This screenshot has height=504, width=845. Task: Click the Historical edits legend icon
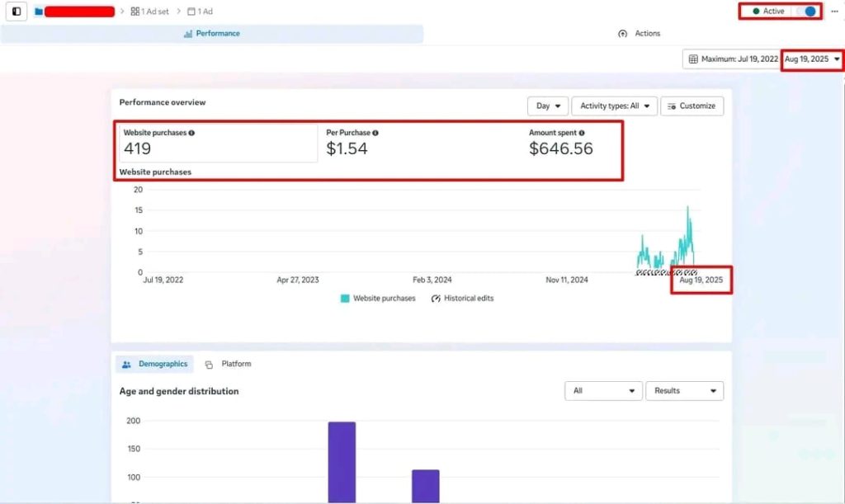click(436, 299)
